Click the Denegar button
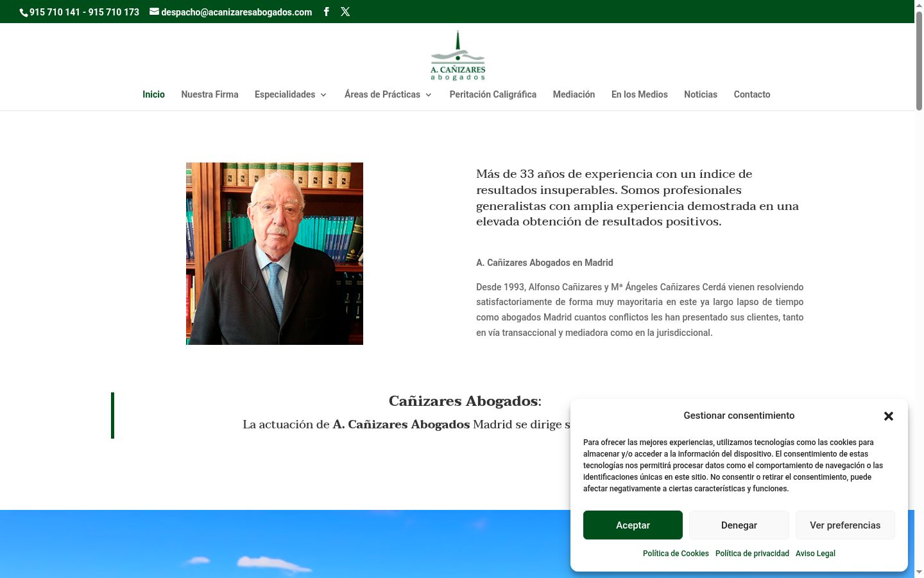 tap(739, 525)
